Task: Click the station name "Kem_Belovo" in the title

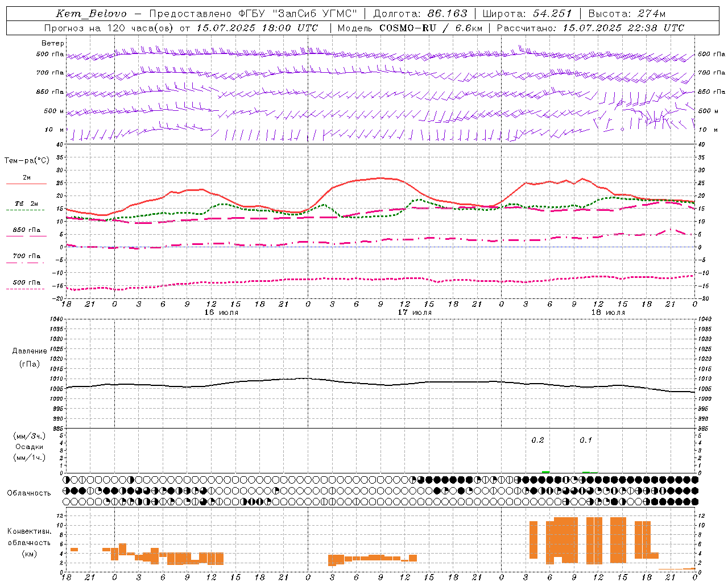Action: pyautogui.click(x=91, y=14)
